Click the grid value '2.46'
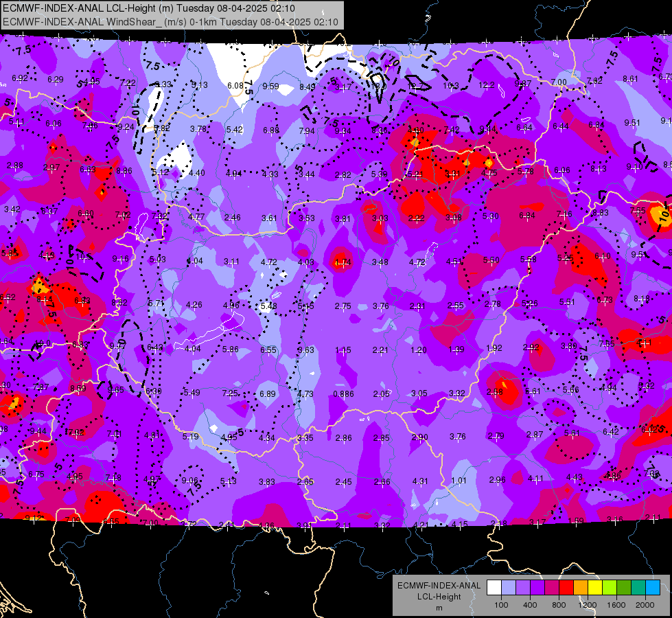The height and width of the screenshot is (618, 672). pyautogui.click(x=232, y=218)
